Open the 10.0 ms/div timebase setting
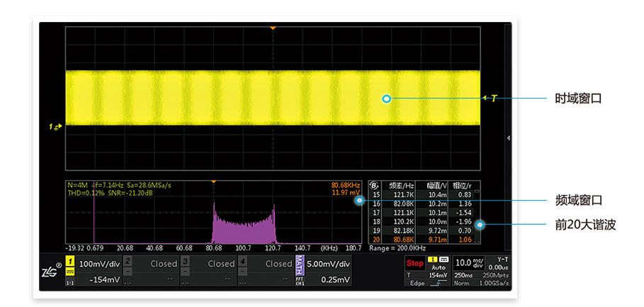The height and width of the screenshot is (307, 644). (470, 262)
